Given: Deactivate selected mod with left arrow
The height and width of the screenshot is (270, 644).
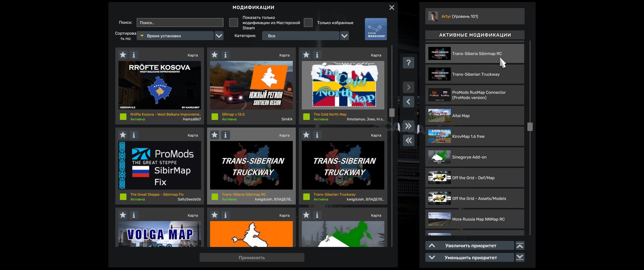Looking at the screenshot, I should [x=409, y=102].
